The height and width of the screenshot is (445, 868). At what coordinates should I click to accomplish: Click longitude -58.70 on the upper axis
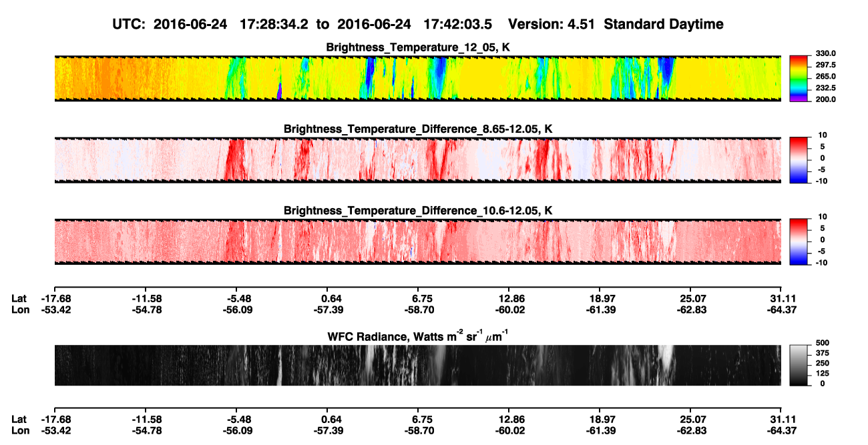point(419,310)
